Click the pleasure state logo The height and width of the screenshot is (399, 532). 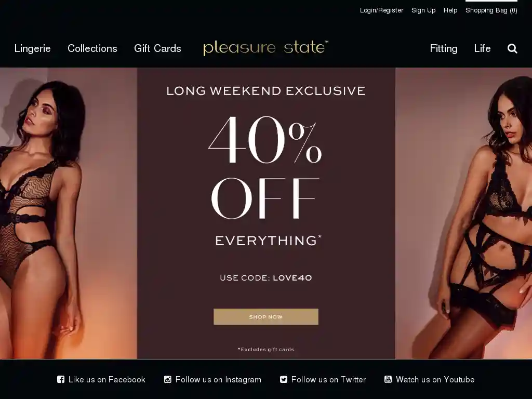click(265, 48)
